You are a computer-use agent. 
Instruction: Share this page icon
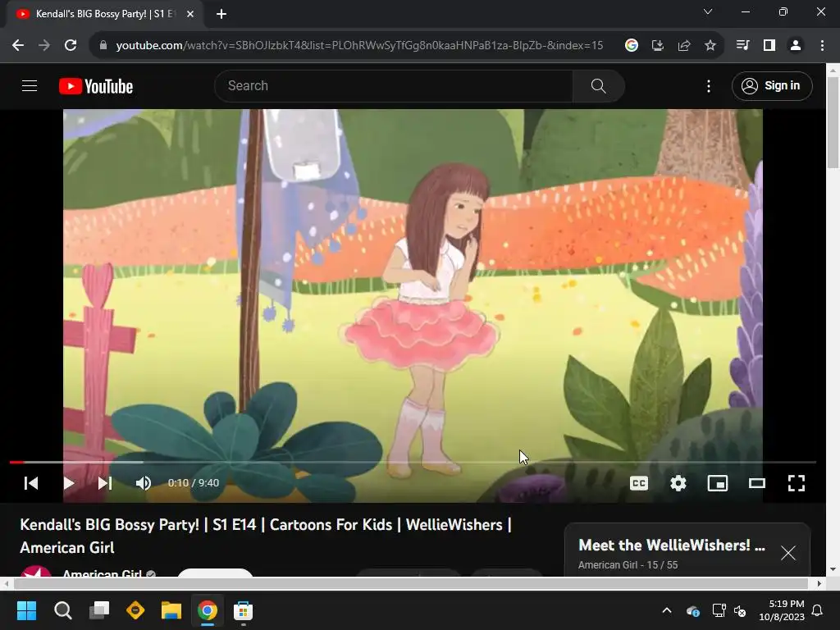tap(684, 46)
